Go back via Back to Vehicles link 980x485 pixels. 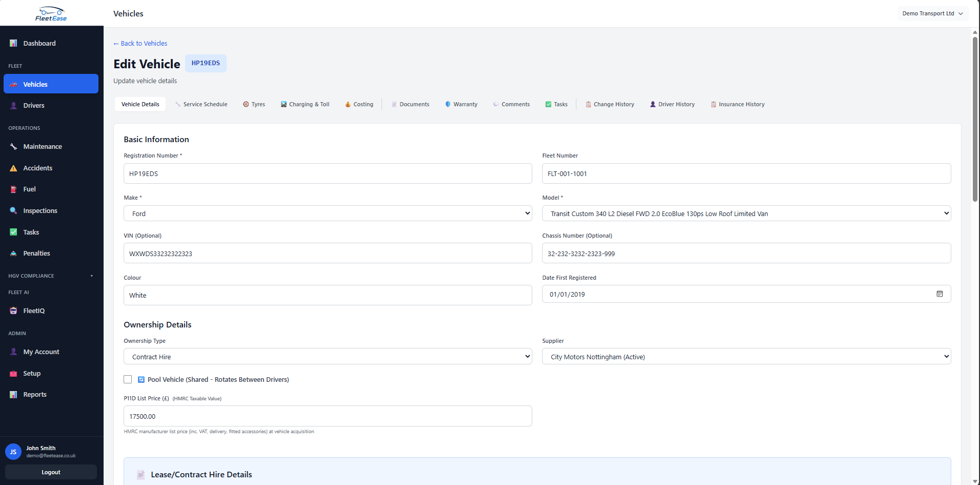(140, 44)
